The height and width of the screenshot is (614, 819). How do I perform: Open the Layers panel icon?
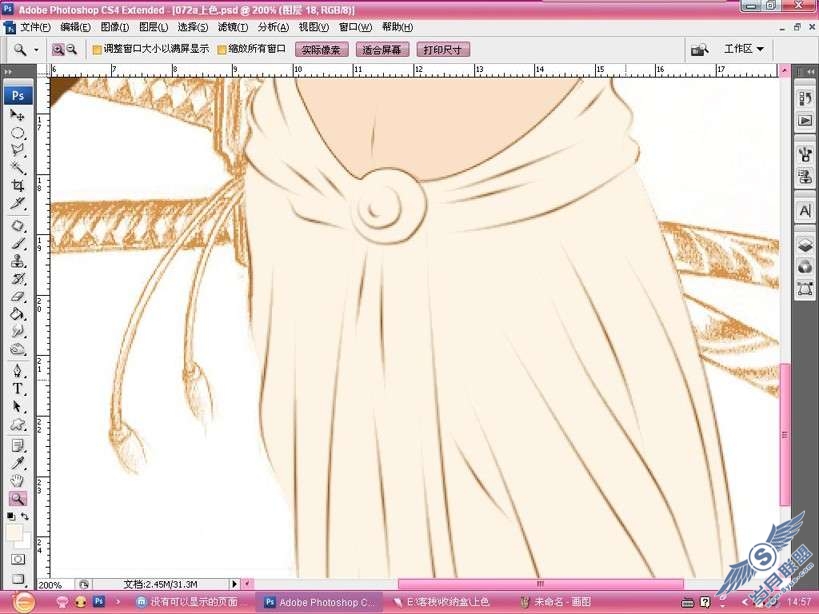(805, 245)
